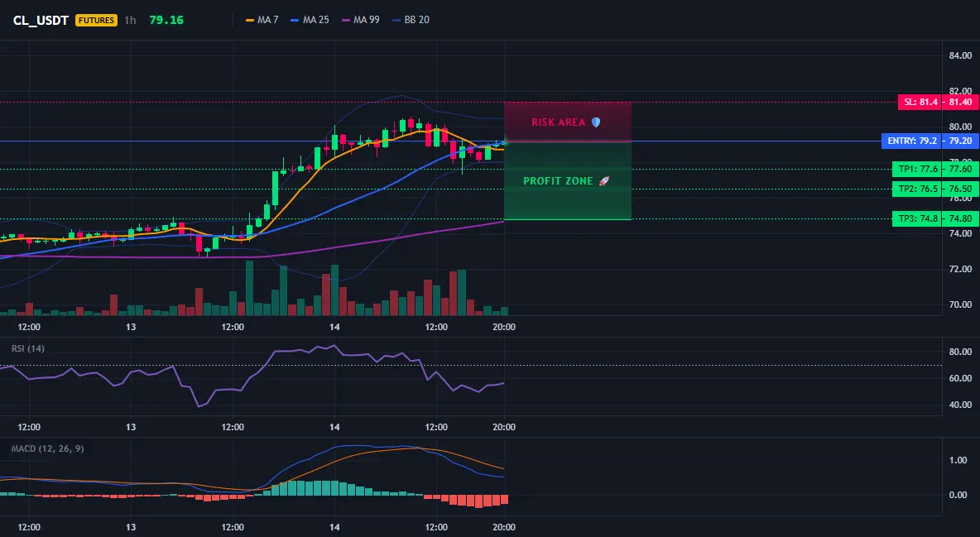Click the RSI (14) indicator title
The height and width of the screenshot is (537, 980).
click(28, 348)
